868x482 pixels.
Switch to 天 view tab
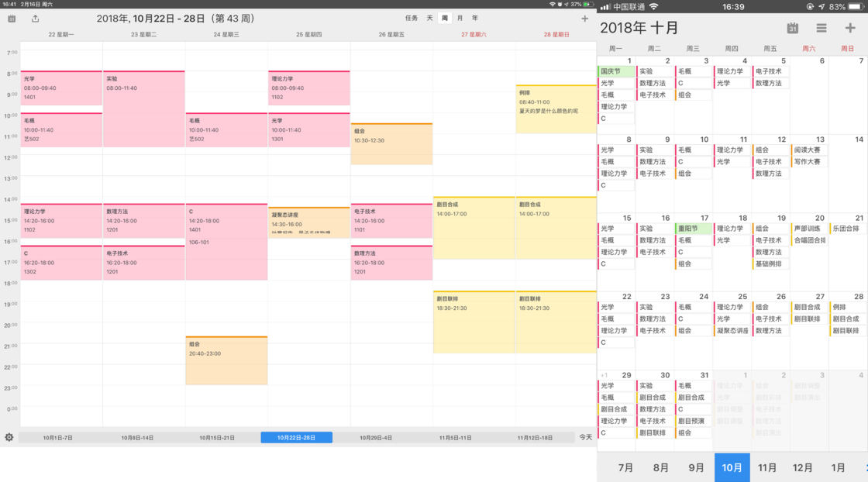pos(429,19)
